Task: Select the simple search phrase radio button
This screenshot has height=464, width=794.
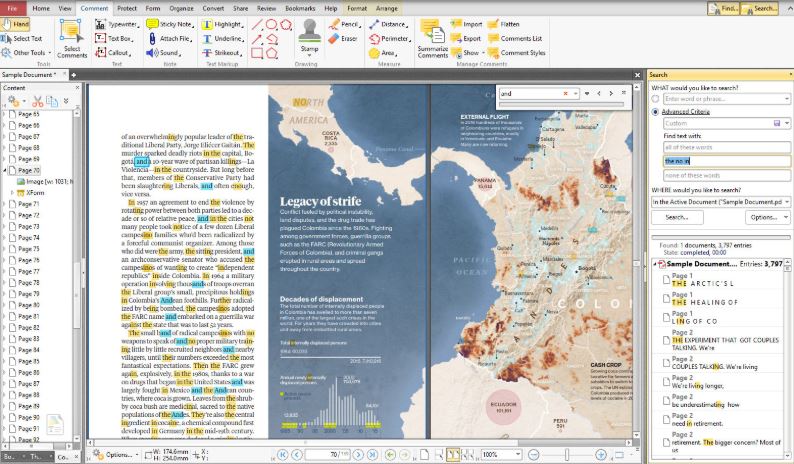Action: [656, 99]
